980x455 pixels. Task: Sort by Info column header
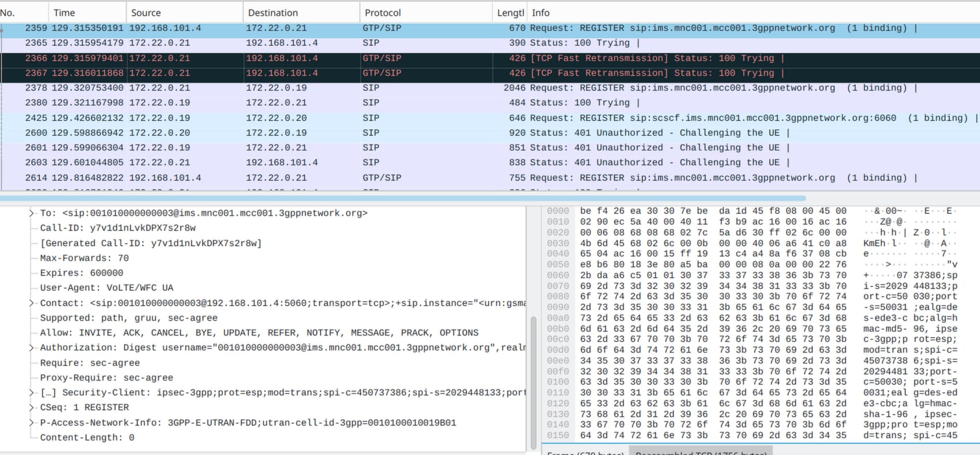540,13
